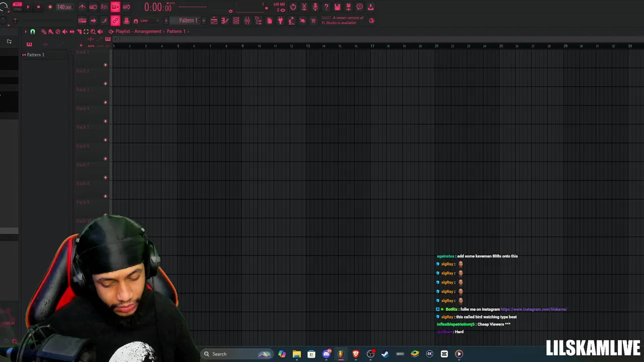Enable wait for input before recording
Screen dimensions: 644x362
point(93,7)
